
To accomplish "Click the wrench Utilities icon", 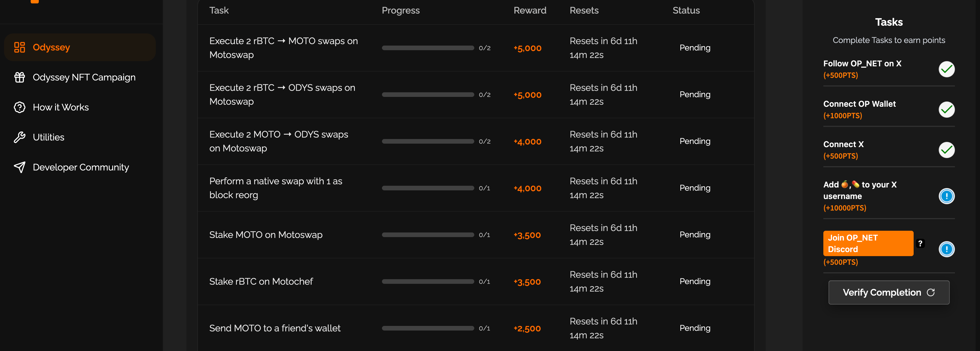I will pos(19,137).
